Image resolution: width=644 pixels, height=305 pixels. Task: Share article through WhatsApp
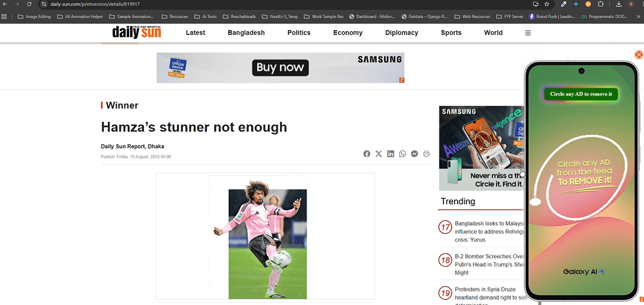pos(402,154)
